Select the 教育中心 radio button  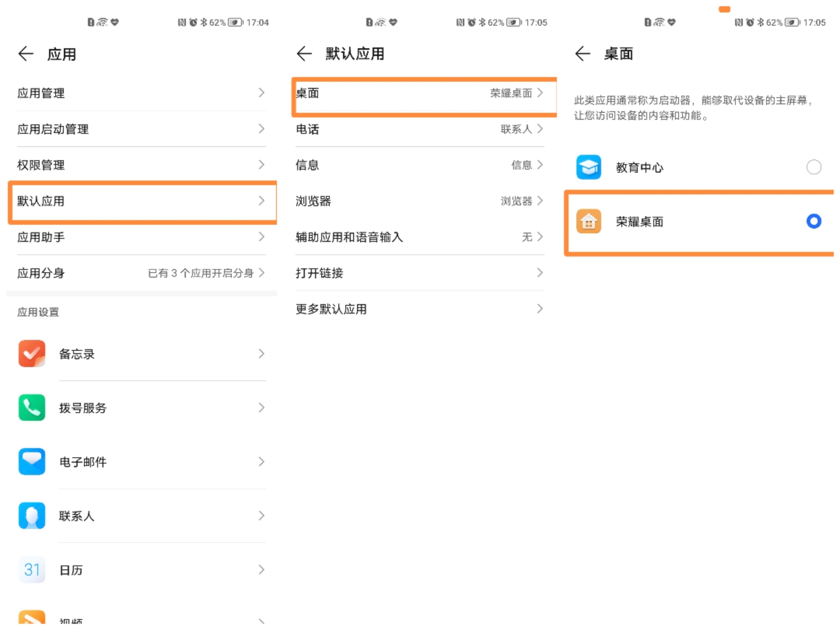click(x=814, y=167)
